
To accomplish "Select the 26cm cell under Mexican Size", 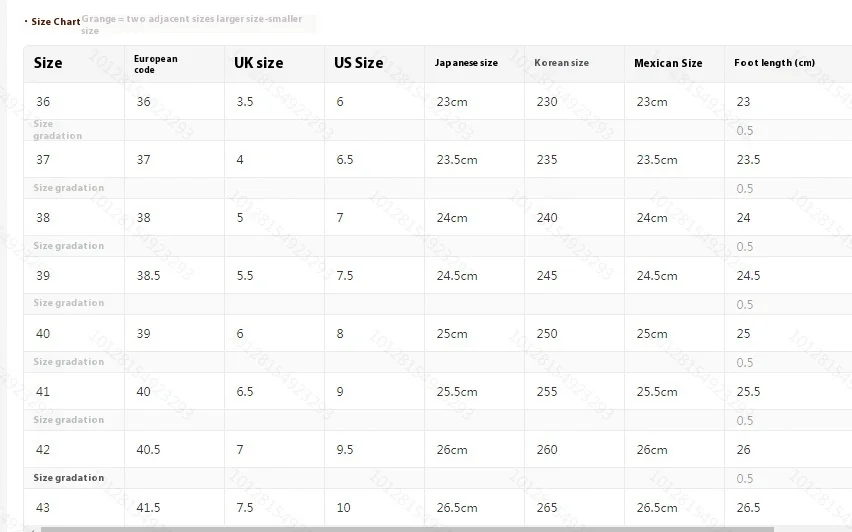I will [x=652, y=449].
